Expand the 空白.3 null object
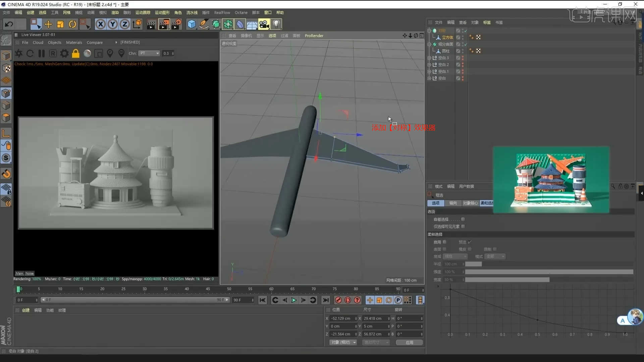Viewport: 644px width, 362px height. pos(429,58)
